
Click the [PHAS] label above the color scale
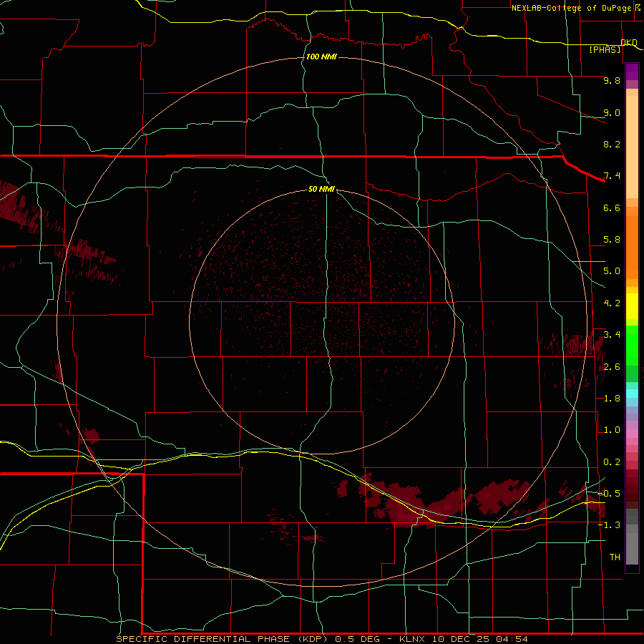pyautogui.click(x=605, y=49)
